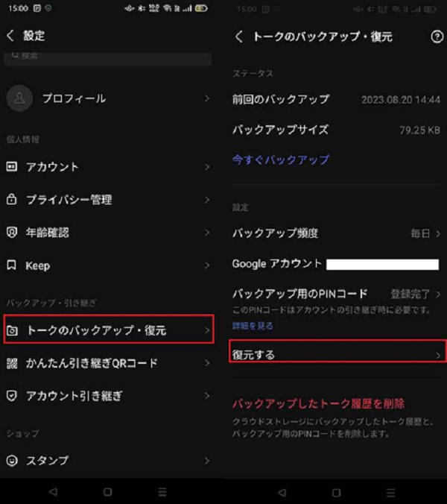Click the アカウント card icon

coord(12,166)
